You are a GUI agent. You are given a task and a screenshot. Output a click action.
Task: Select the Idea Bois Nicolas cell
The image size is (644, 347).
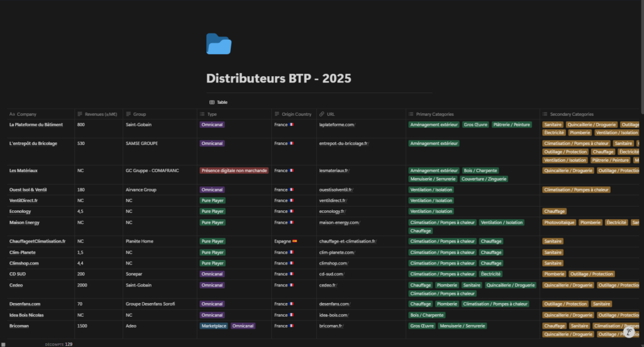41,316
